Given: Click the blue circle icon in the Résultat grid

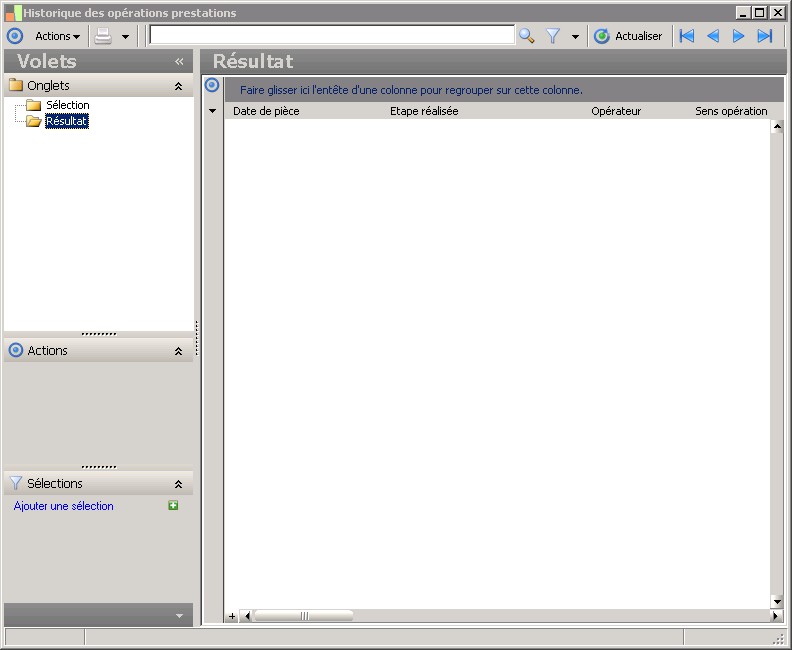Looking at the screenshot, I should point(212,85).
